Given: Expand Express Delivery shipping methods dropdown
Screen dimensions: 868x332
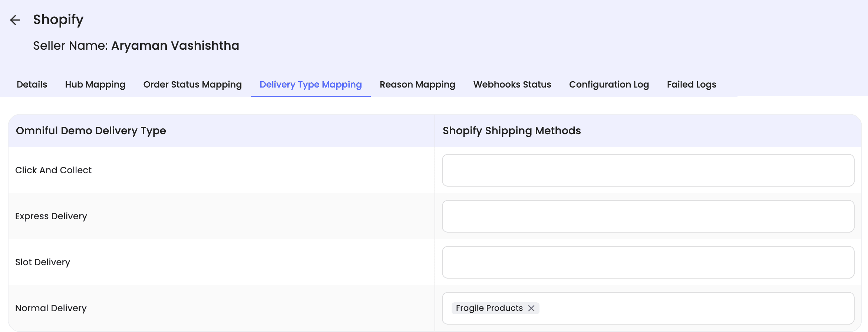Looking at the screenshot, I should (x=648, y=216).
